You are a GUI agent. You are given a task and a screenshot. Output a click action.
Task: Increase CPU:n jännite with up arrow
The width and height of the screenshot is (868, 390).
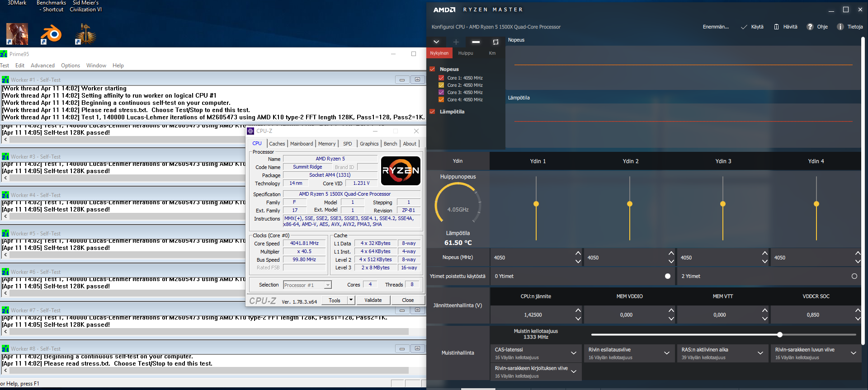pyautogui.click(x=578, y=310)
